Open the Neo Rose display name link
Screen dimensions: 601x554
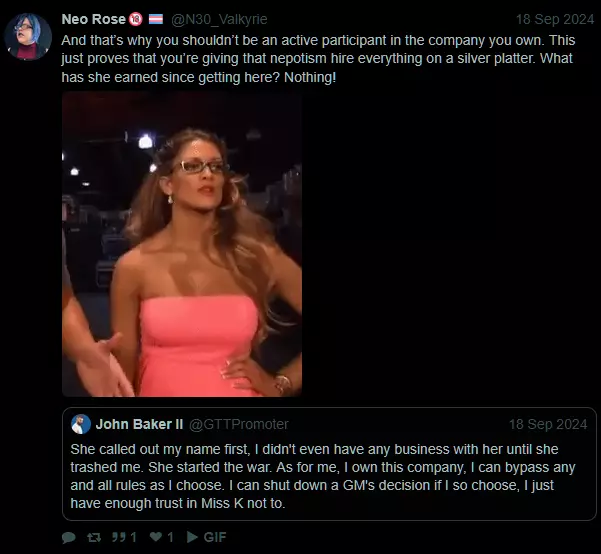[93, 19]
